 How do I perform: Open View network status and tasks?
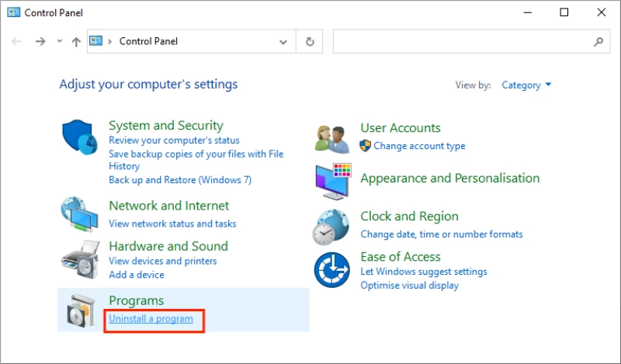[x=172, y=224]
